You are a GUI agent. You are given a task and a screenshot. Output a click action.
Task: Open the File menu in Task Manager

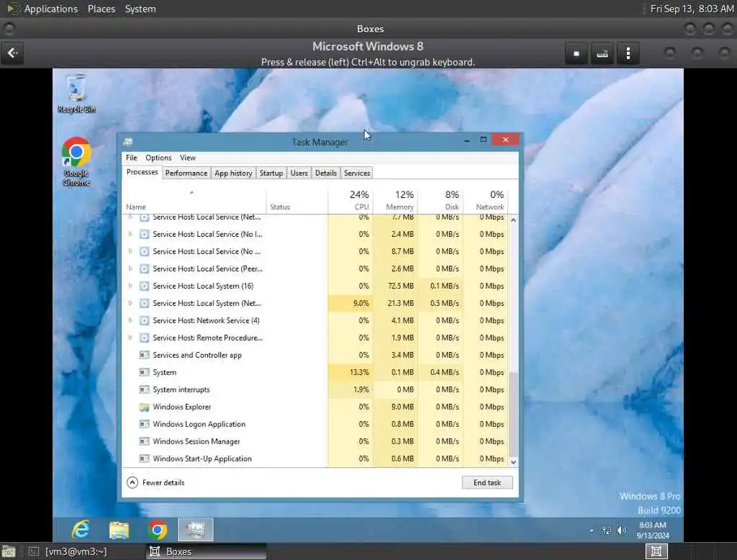pos(132,158)
